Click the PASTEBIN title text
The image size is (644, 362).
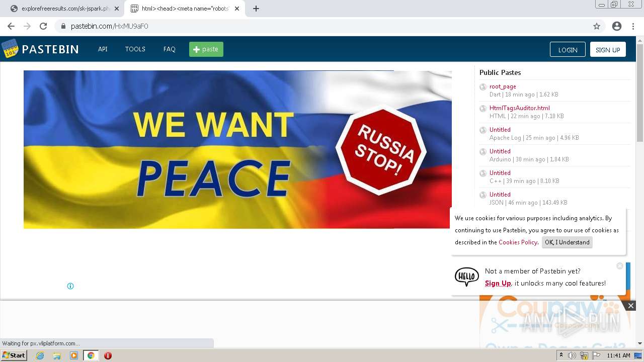coord(50,49)
